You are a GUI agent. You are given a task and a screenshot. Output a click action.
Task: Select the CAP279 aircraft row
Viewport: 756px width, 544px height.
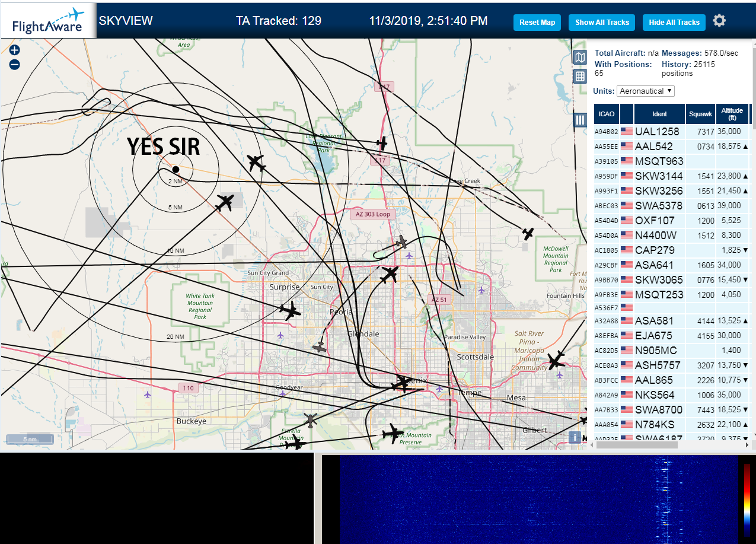click(672, 250)
